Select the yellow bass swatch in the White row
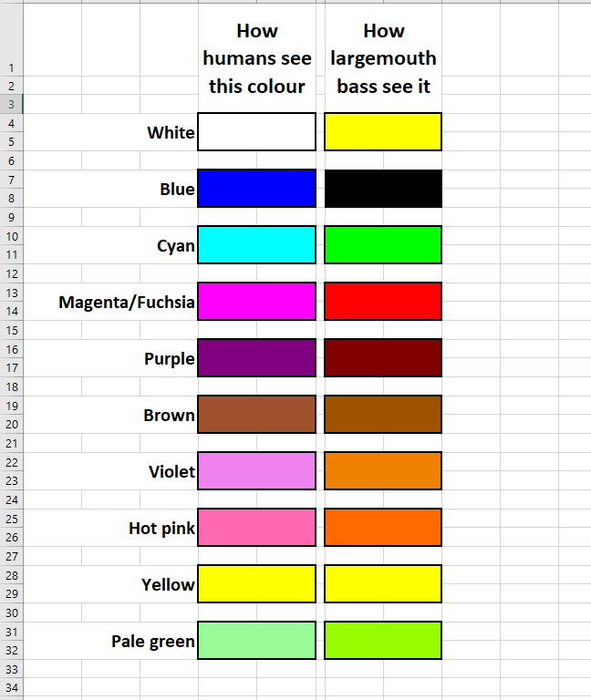 (x=383, y=131)
